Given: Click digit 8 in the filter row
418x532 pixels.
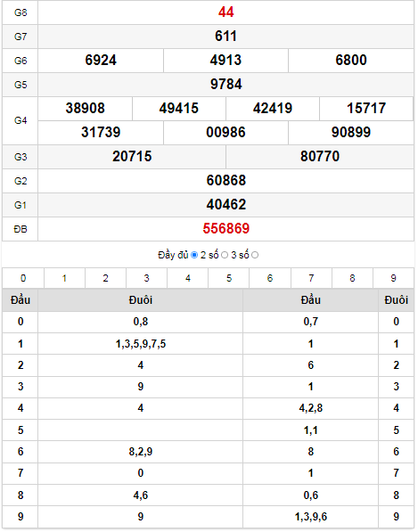Looking at the screenshot, I should (x=353, y=279).
